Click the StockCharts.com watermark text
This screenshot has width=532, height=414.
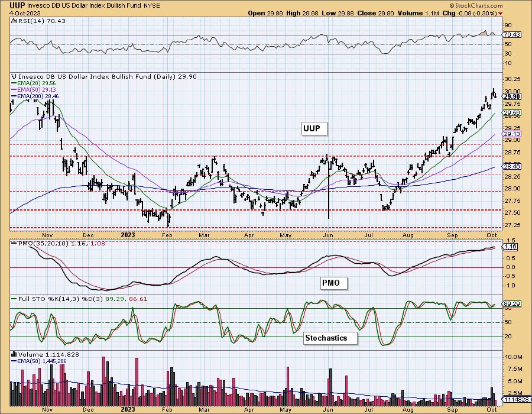(476, 5)
